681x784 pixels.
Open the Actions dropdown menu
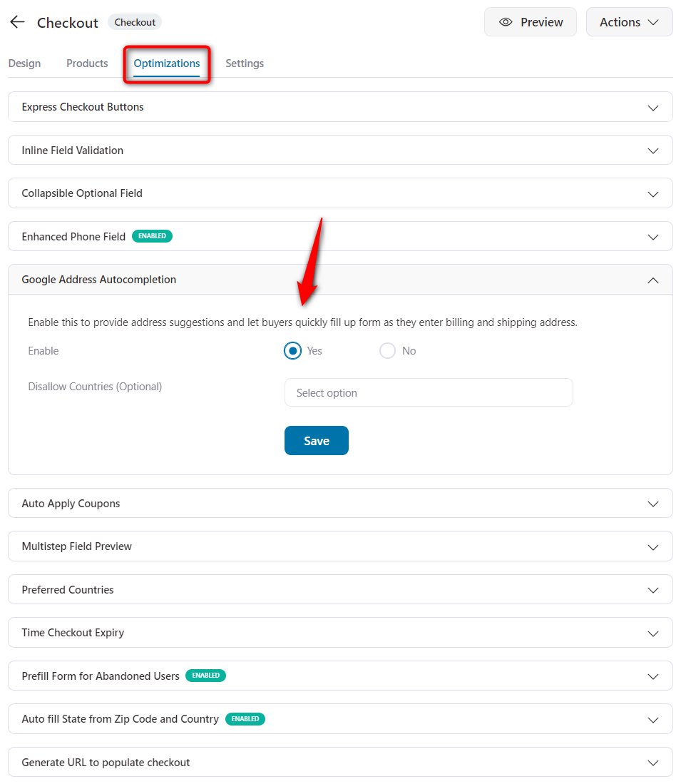click(629, 21)
